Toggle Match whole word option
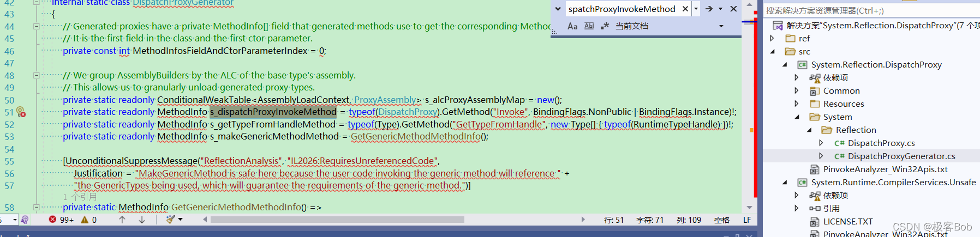The height and width of the screenshot is (237, 980). 589,26
